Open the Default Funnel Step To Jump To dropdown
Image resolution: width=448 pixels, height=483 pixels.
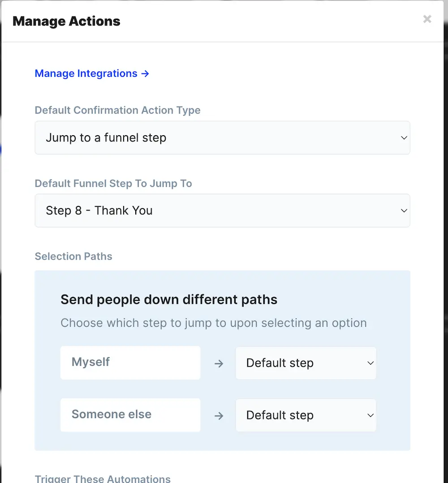click(223, 210)
